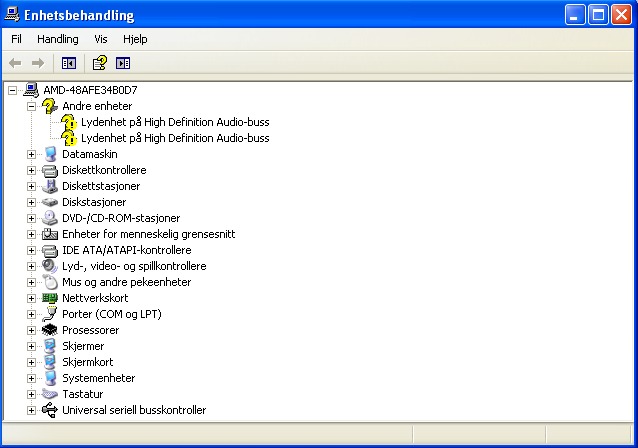Image resolution: width=638 pixels, height=448 pixels.
Task: Select the Skjermkort text label
Action: [87, 362]
